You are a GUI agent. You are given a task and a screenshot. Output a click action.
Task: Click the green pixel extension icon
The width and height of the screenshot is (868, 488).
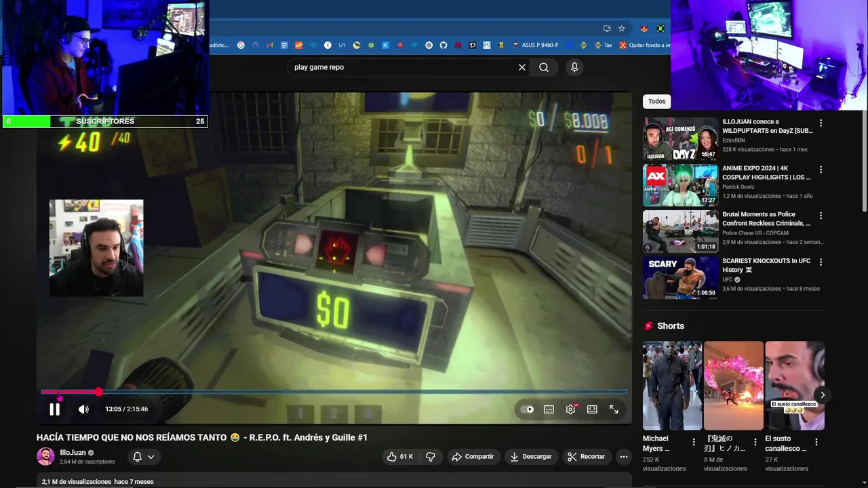(660, 28)
